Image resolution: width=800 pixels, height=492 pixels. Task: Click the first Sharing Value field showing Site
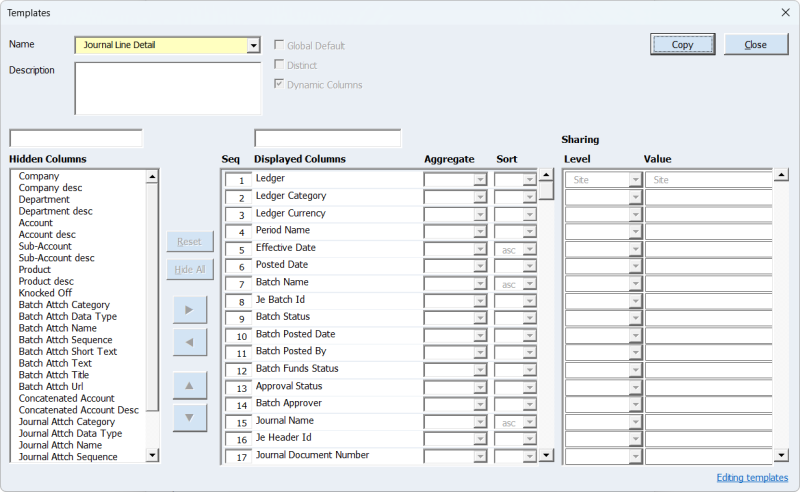(x=709, y=180)
